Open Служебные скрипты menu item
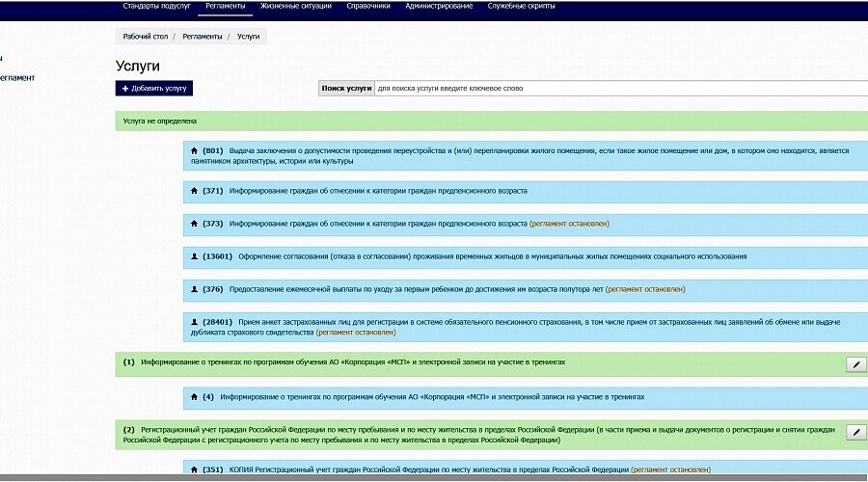 (x=524, y=7)
